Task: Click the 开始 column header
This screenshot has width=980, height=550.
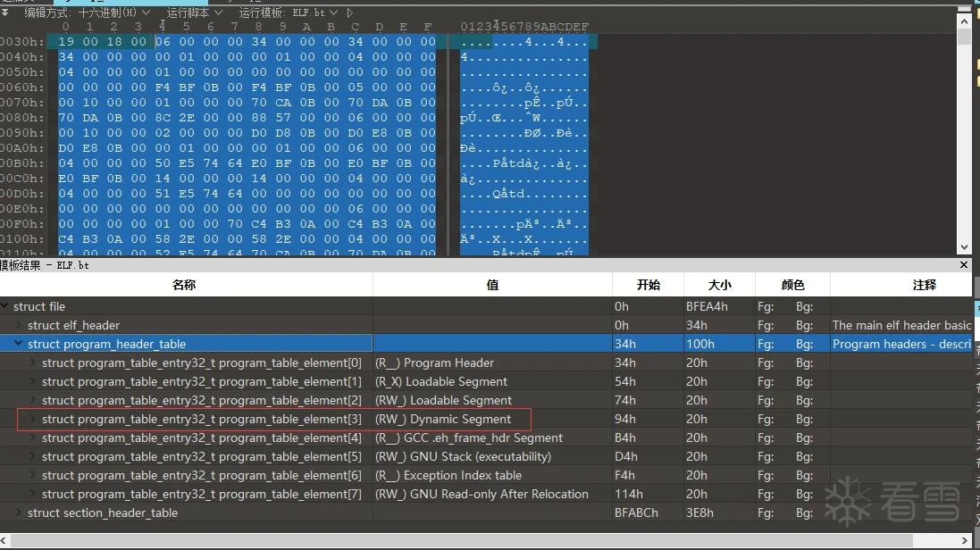Action: (649, 285)
